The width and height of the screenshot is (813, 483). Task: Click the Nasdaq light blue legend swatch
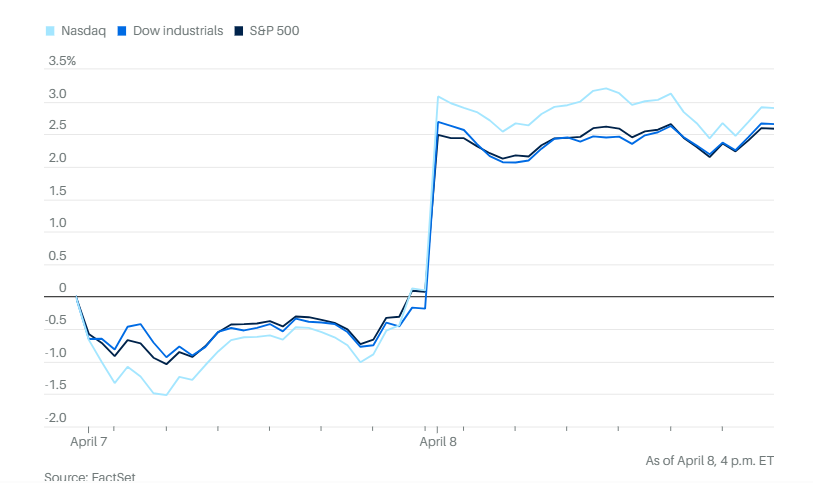[50, 31]
